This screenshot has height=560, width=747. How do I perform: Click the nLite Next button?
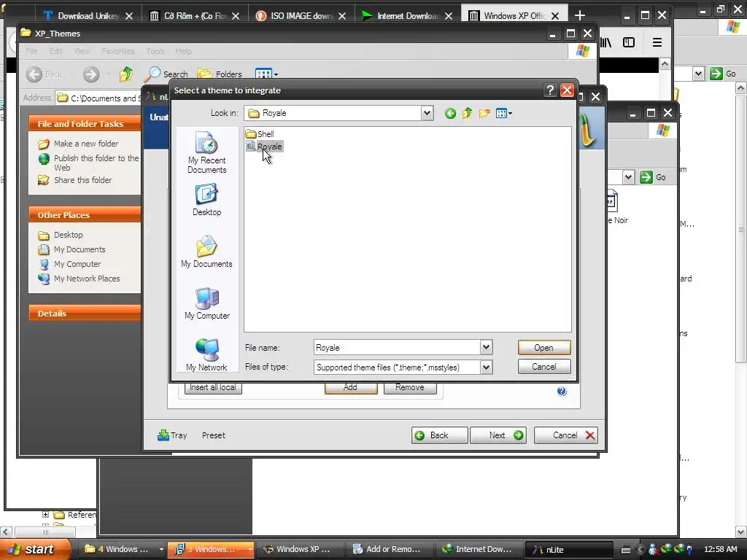(498, 435)
